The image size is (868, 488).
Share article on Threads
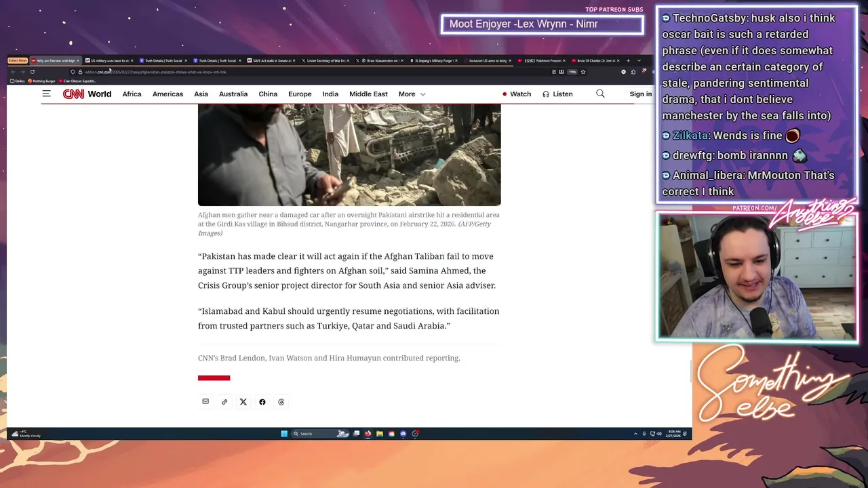281,402
